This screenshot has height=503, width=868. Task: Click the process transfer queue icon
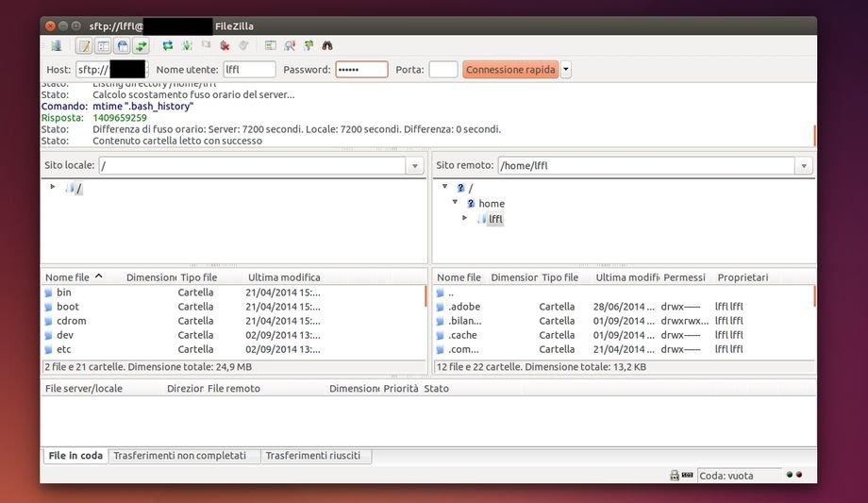click(187, 45)
